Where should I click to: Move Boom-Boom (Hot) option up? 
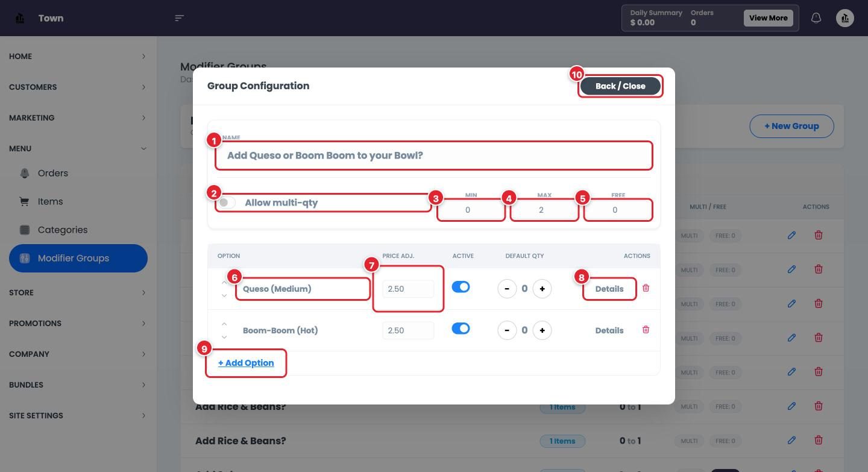(224, 324)
